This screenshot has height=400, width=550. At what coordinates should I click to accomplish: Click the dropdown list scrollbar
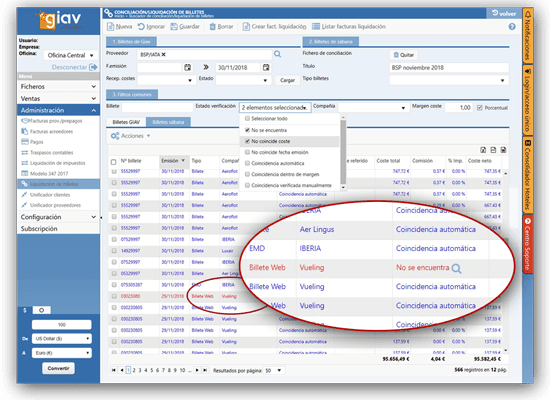tap(343, 152)
